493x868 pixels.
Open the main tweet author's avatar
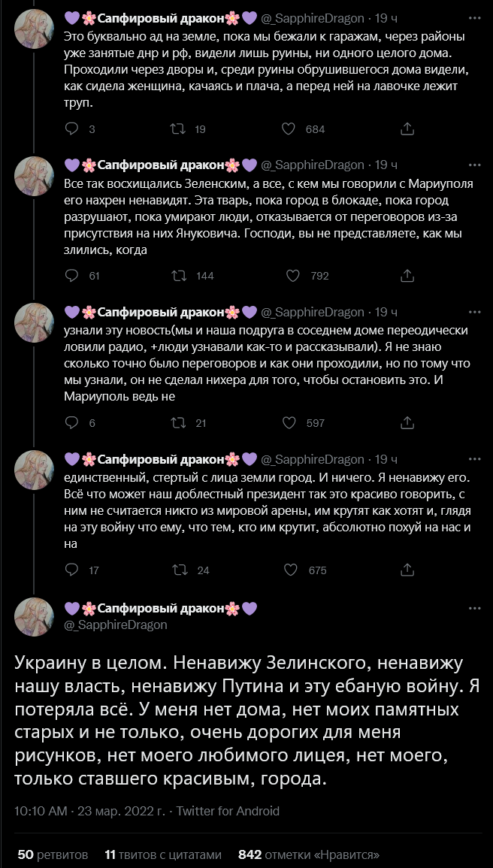point(35,616)
